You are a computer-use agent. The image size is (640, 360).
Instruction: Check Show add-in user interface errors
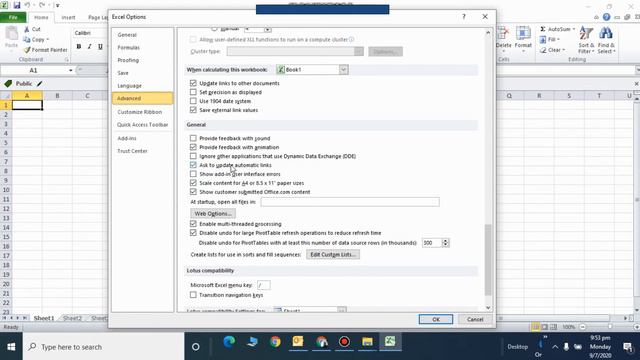pyautogui.click(x=193, y=174)
